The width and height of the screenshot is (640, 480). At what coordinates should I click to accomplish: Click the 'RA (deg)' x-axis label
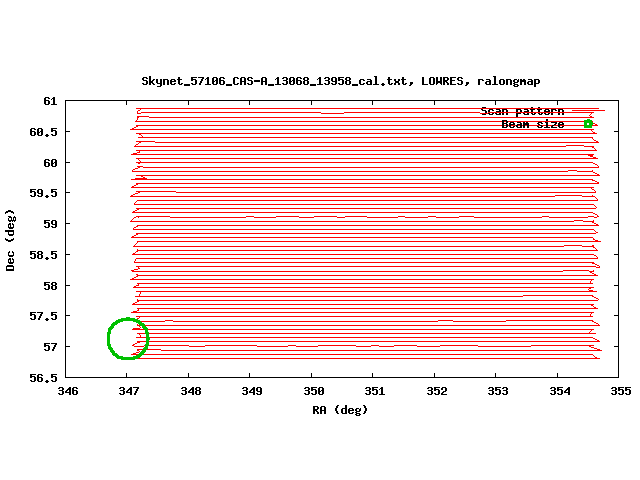tap(340, 410)
